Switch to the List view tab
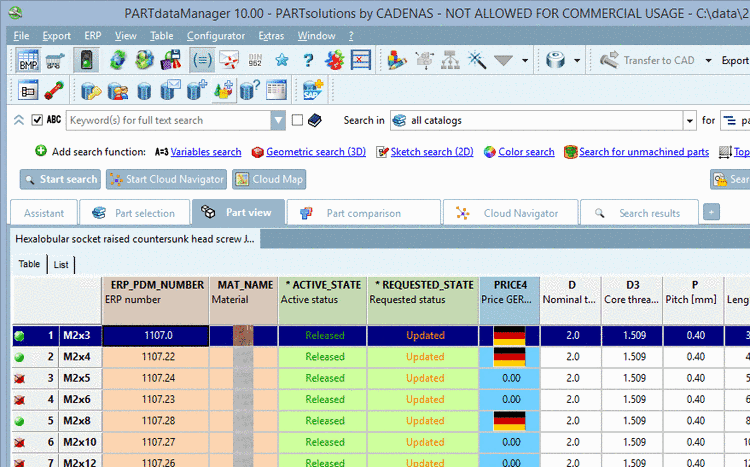Viewport: 750px width, 467px height. click(61, 264)
